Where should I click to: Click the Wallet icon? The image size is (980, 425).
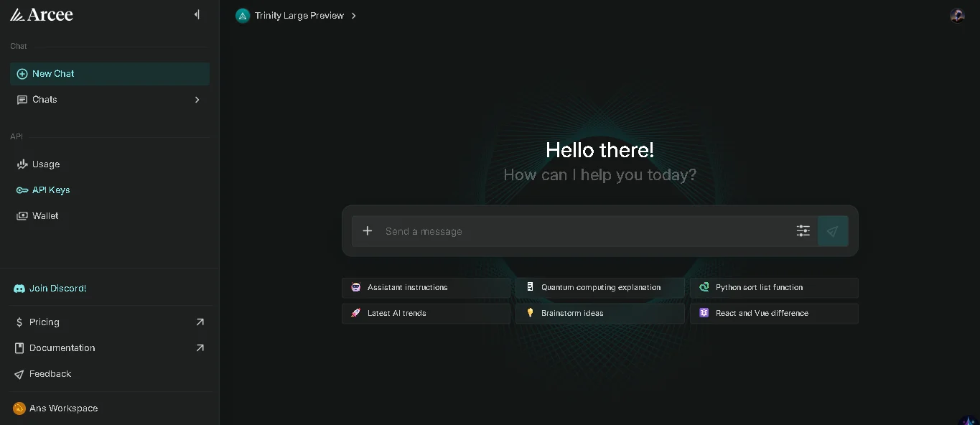point(22,216)
